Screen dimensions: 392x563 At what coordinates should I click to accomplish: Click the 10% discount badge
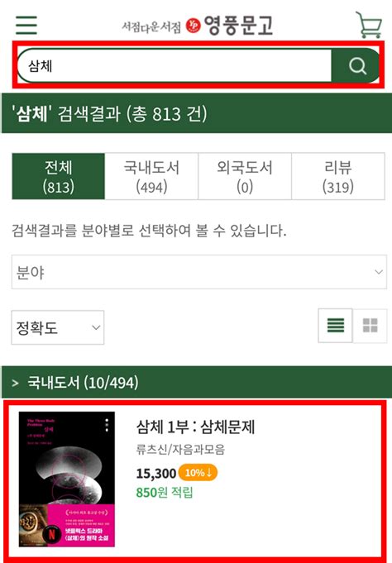(198, 473)
